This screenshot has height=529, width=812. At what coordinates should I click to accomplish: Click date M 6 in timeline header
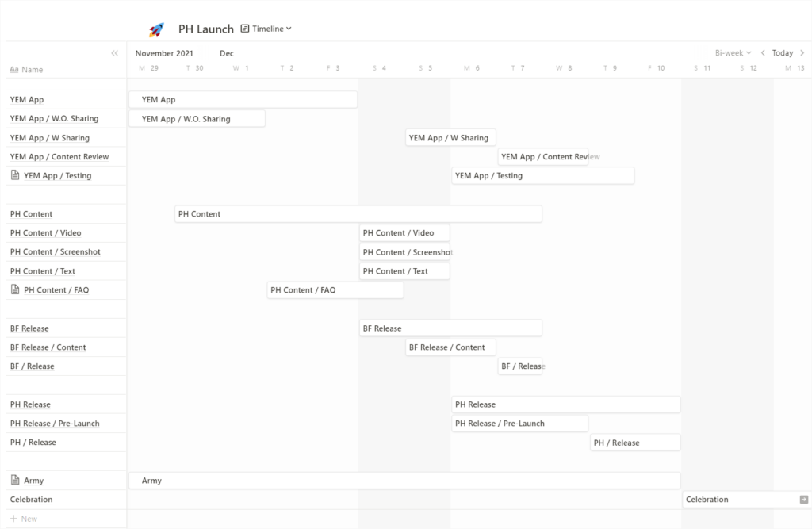pos(472,68)
